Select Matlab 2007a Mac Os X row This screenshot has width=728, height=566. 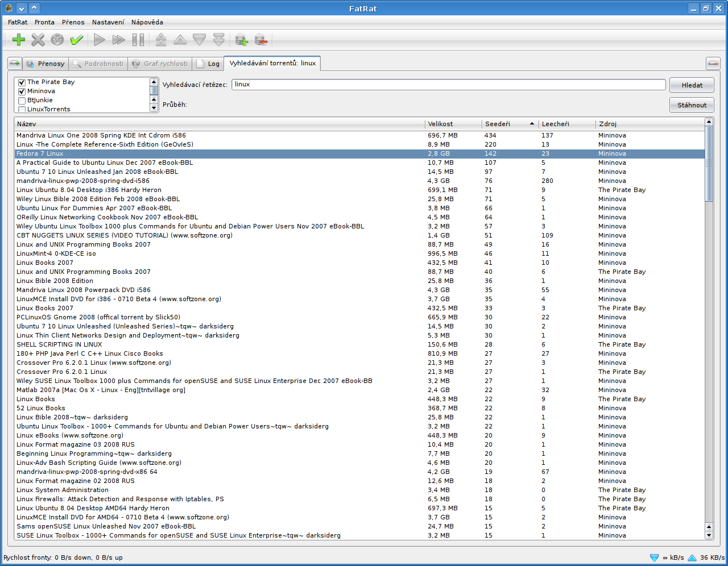359,390
